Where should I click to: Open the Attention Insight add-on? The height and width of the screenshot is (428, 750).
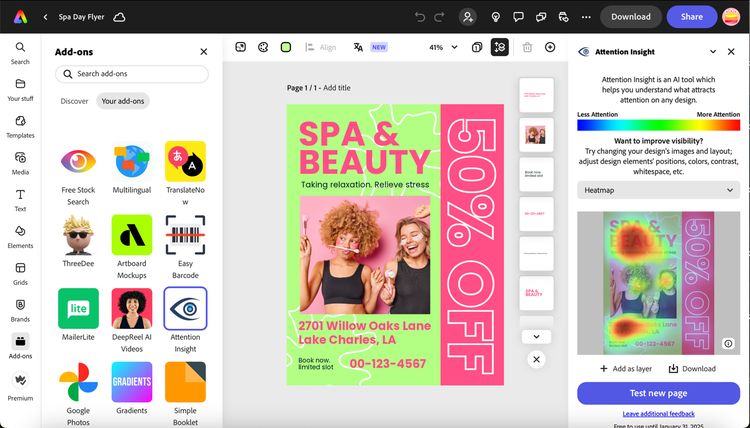185,308
